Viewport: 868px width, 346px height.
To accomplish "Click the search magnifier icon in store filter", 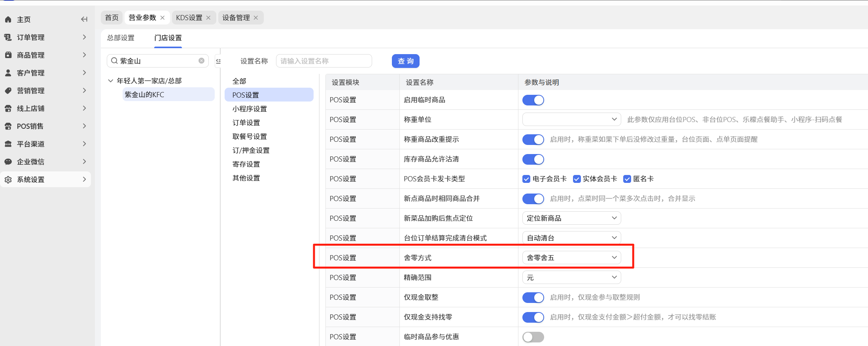I will [x=114, y=61].
